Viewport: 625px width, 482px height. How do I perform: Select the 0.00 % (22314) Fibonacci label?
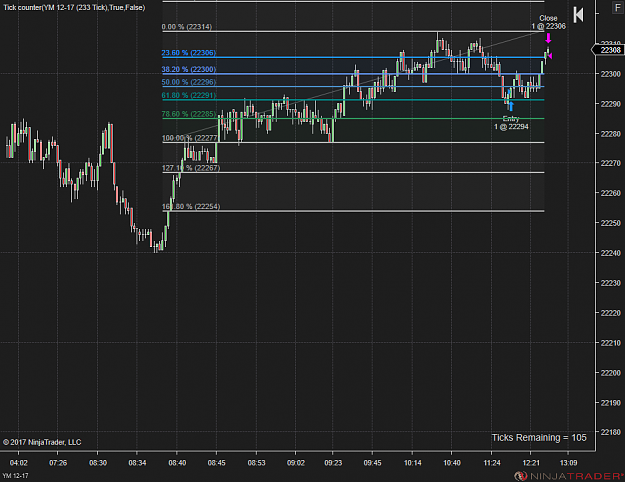(x=187, y=27)
